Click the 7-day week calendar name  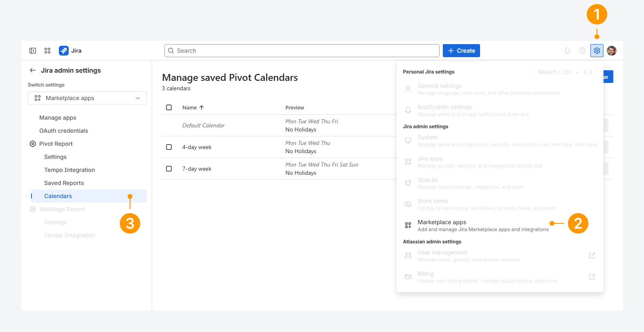(x=197, y=169)
